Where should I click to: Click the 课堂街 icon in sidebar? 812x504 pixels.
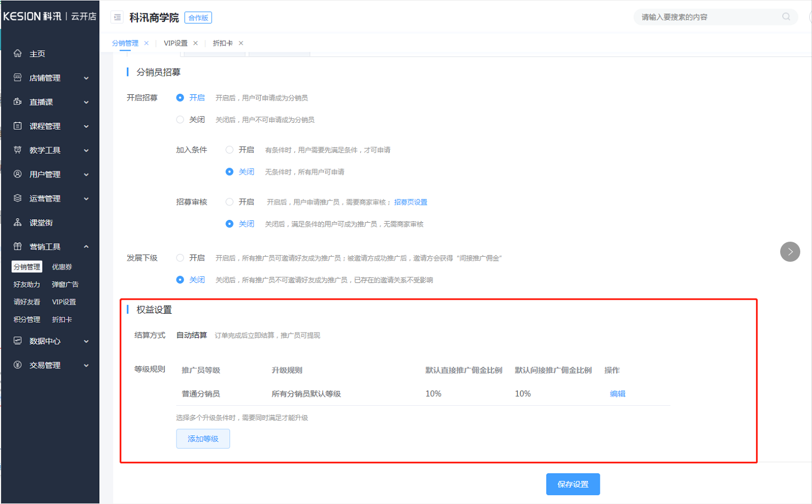[18, 223]
